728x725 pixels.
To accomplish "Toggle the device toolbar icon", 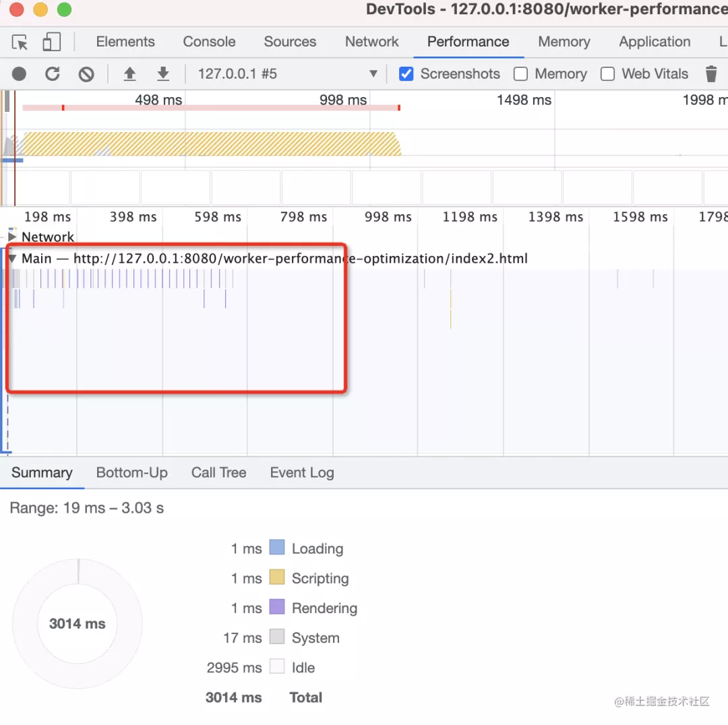I will coord(51,42).
